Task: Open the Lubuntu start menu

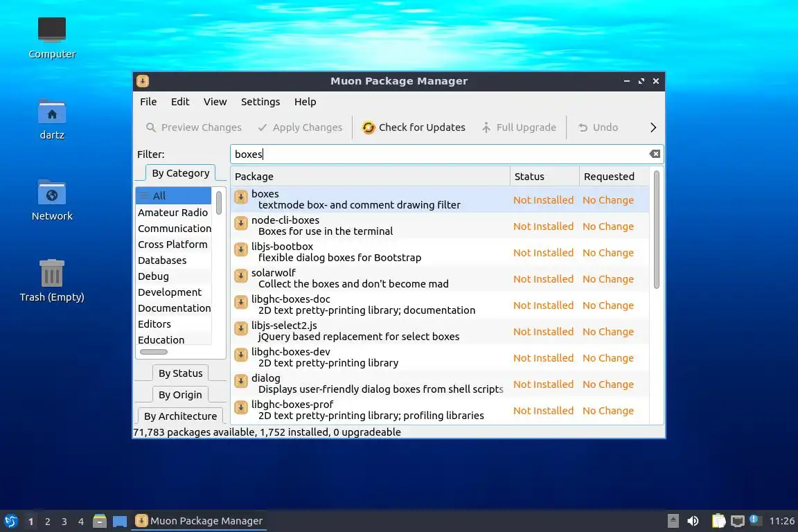Action: 10,521
